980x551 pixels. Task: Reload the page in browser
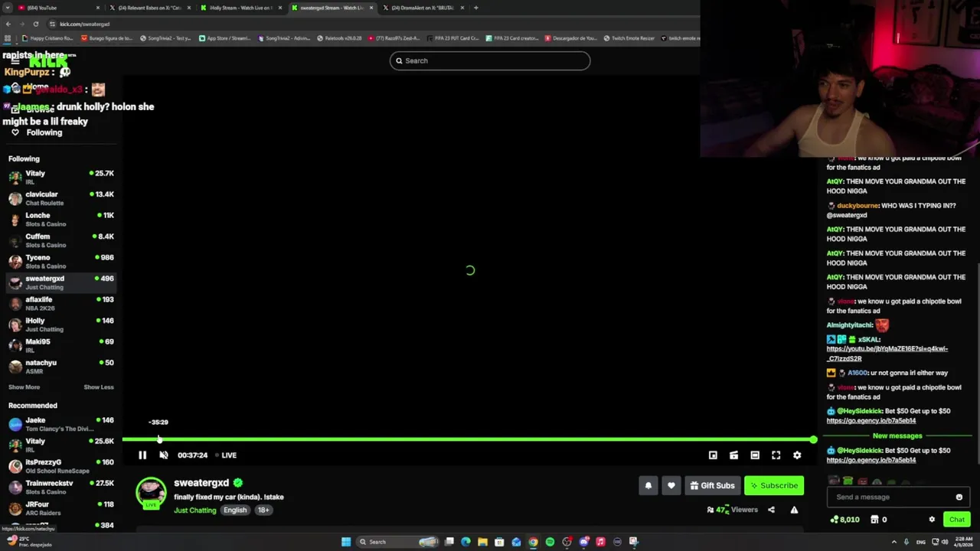point(35,24)
